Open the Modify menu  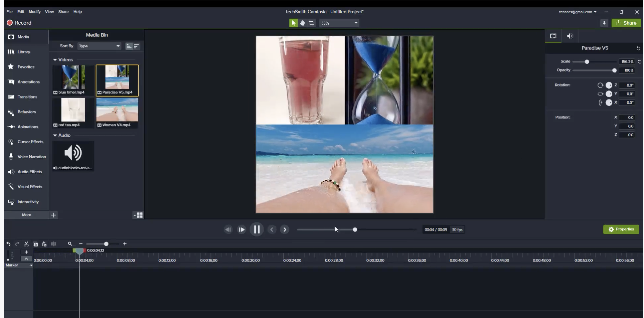click(x=35, y=12)
